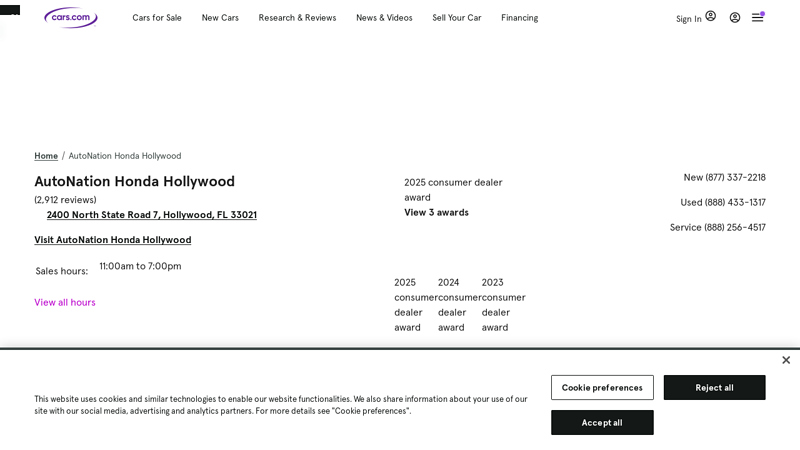Close the cookie banner with X
Screen dimensions: 800x450
tap(786, 360)
